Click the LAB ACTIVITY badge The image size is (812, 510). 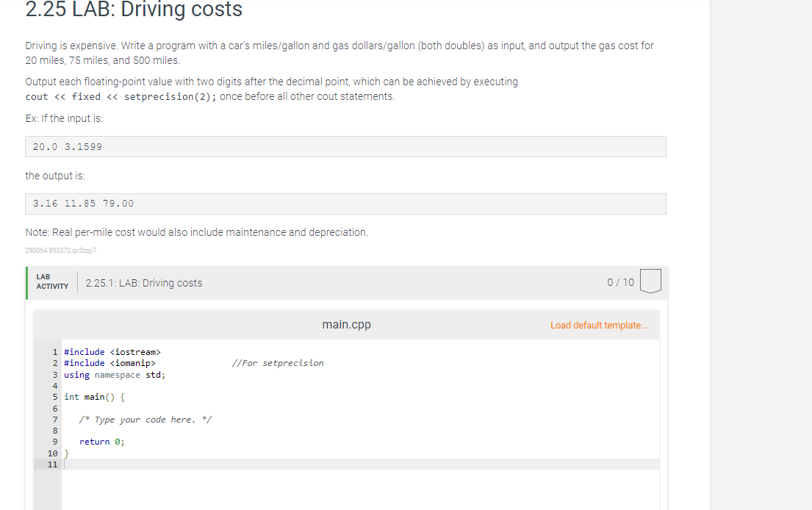[51, 282]
